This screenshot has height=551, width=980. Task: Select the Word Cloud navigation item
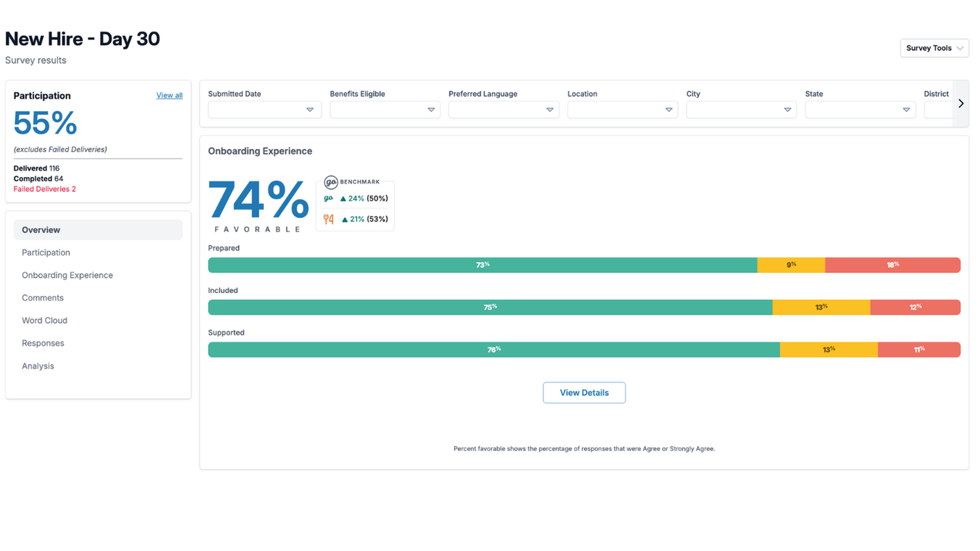coord(44,321)
